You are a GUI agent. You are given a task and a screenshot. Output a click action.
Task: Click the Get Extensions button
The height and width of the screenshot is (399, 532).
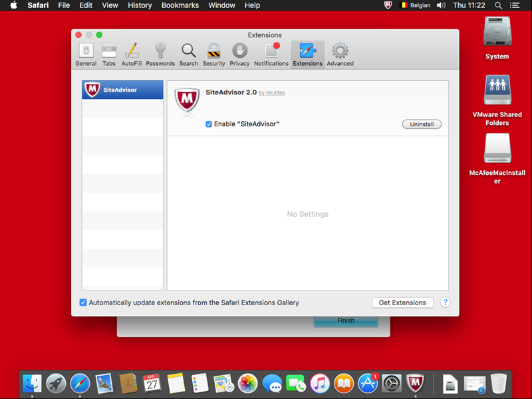tap(402, 303)
